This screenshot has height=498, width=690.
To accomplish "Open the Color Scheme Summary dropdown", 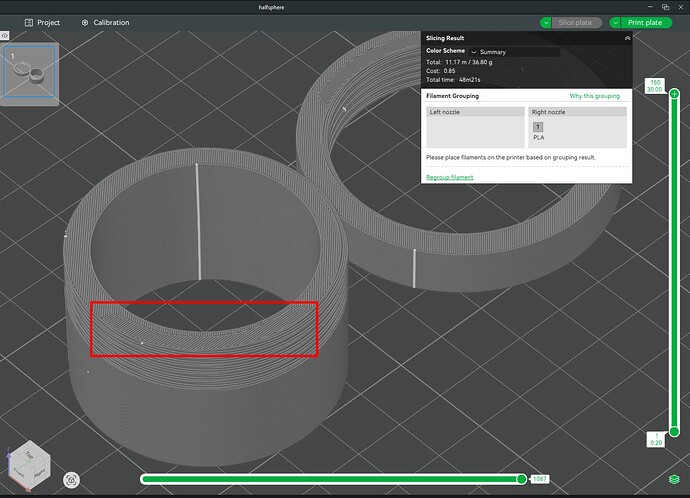I will click(x=515, y=52).
